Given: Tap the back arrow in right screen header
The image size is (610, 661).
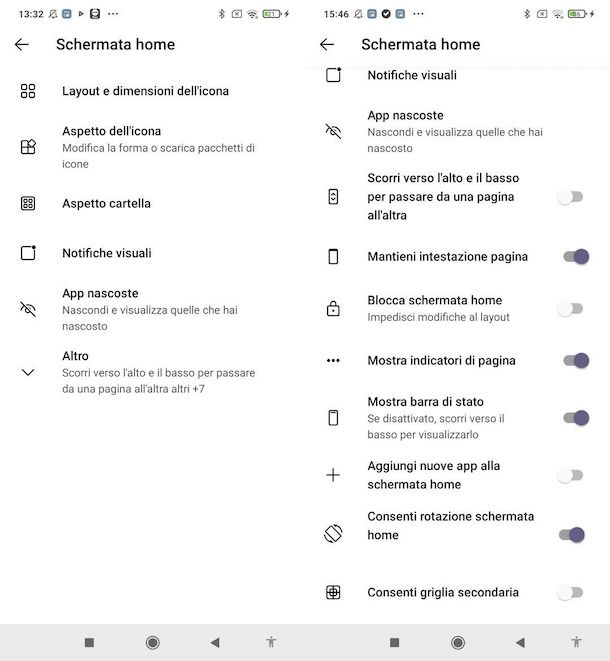Looking at the screenshot, I should pyautogui.click(x=327, y=44).
